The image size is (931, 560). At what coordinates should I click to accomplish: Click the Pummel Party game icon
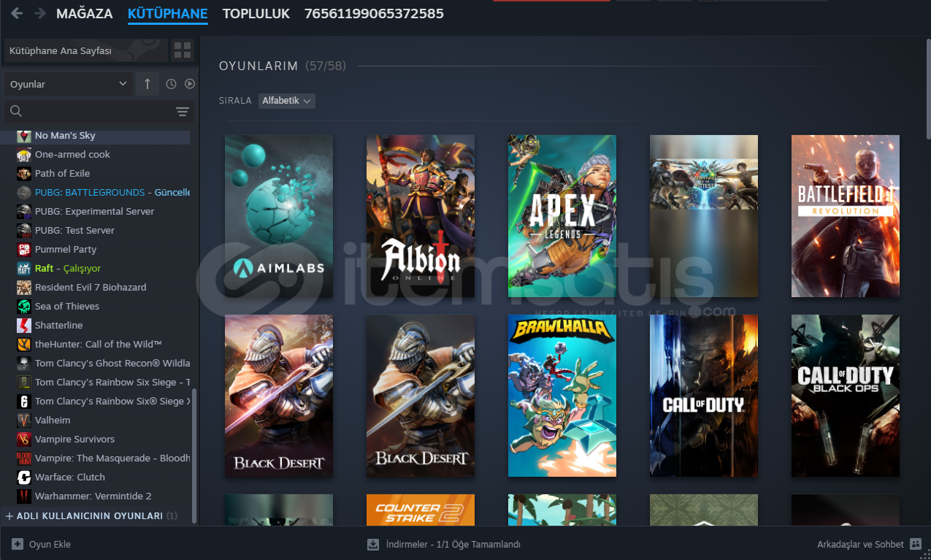click(x=24, y=250)
